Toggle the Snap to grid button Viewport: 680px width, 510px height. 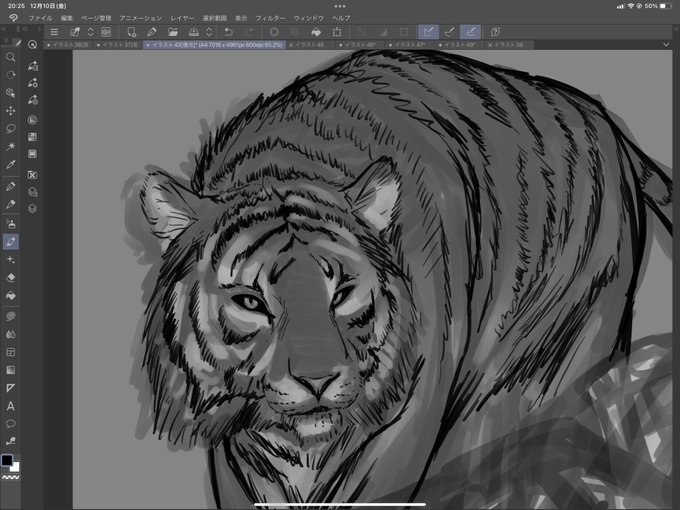[471, 32]
